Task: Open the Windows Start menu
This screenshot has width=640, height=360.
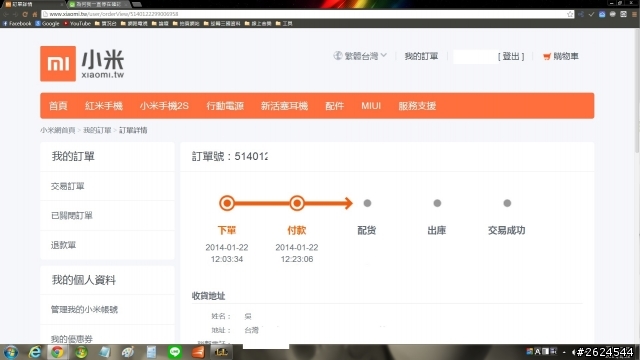Action: (x=11, y=352)
